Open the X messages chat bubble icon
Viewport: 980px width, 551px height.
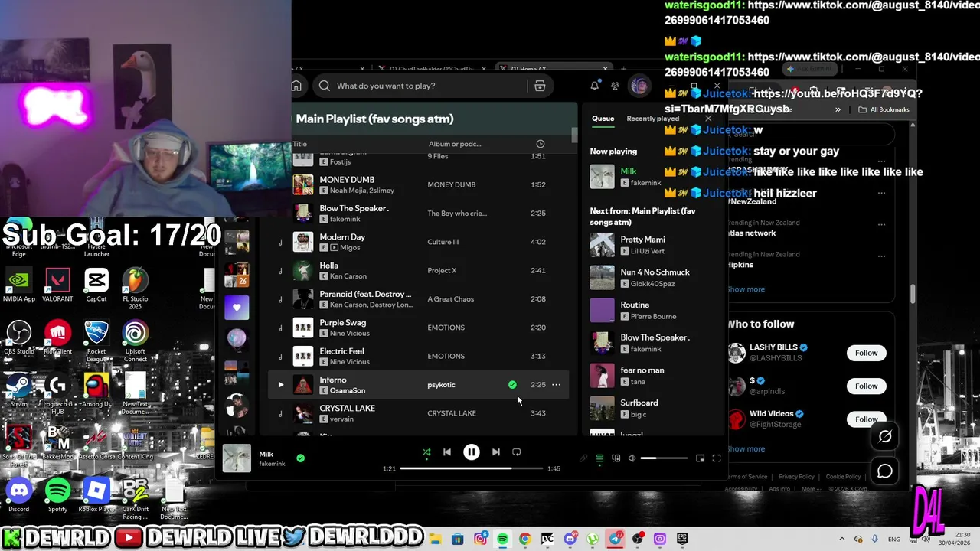(884, 471)
